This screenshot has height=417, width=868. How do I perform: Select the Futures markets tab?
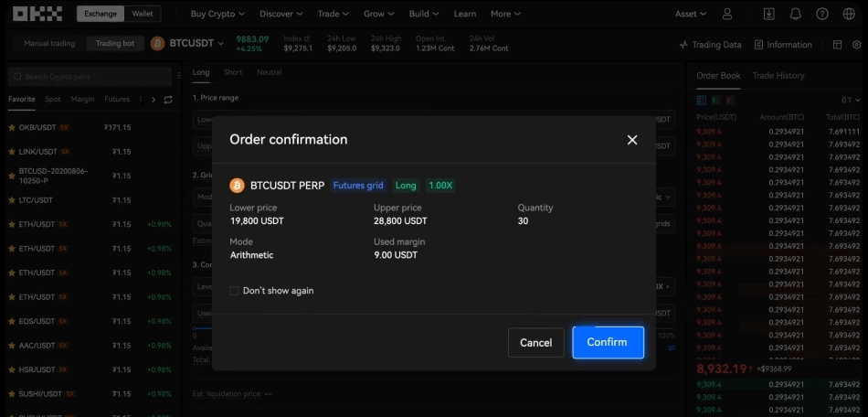click(117, 99)
